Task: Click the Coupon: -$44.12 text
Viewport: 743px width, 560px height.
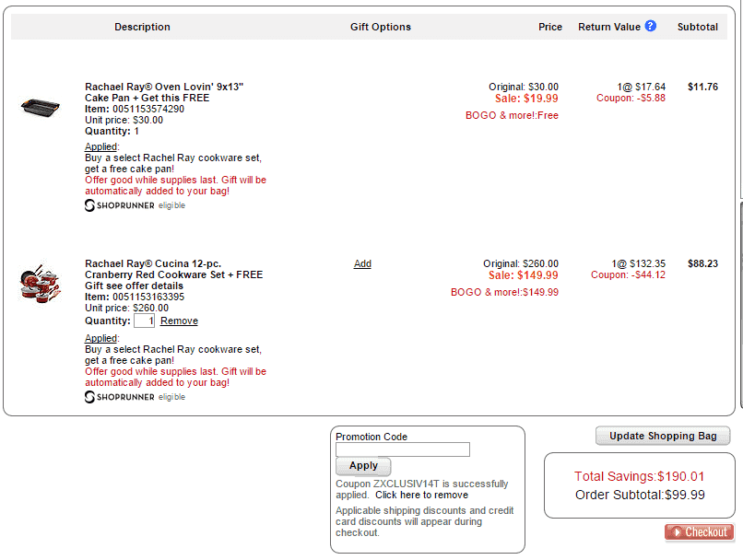Action: 628,274
